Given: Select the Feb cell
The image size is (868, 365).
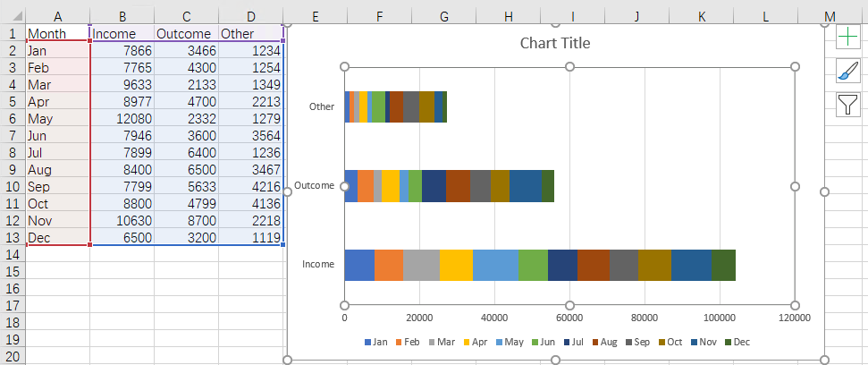Looking at the screenshot, I should click(57, 68).
